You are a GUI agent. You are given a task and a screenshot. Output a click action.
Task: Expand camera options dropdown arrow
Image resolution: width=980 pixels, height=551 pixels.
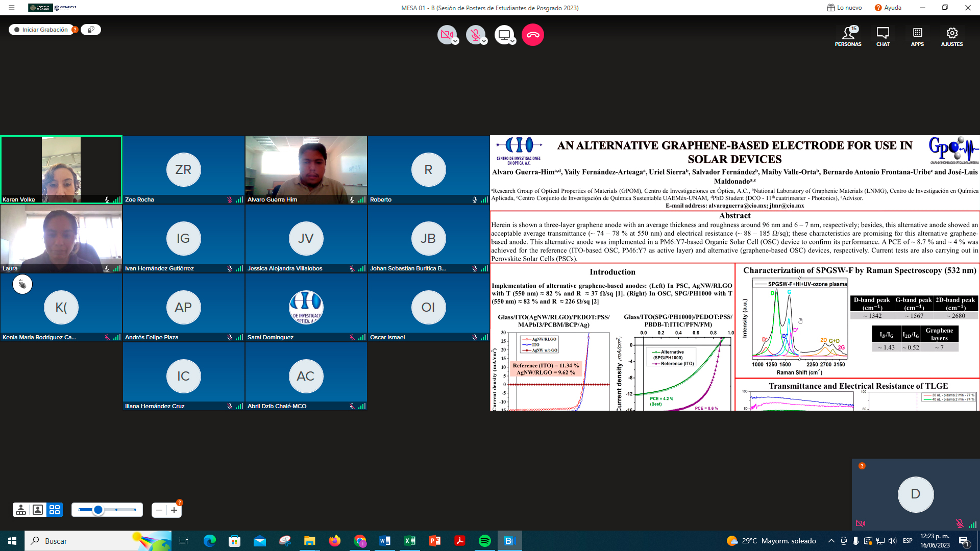(455, 41)
